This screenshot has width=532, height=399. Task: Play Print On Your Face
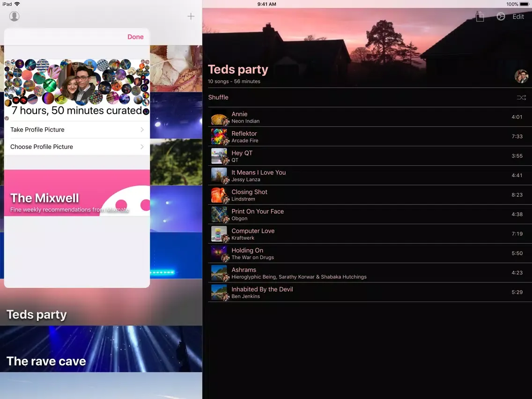[370, 214]
